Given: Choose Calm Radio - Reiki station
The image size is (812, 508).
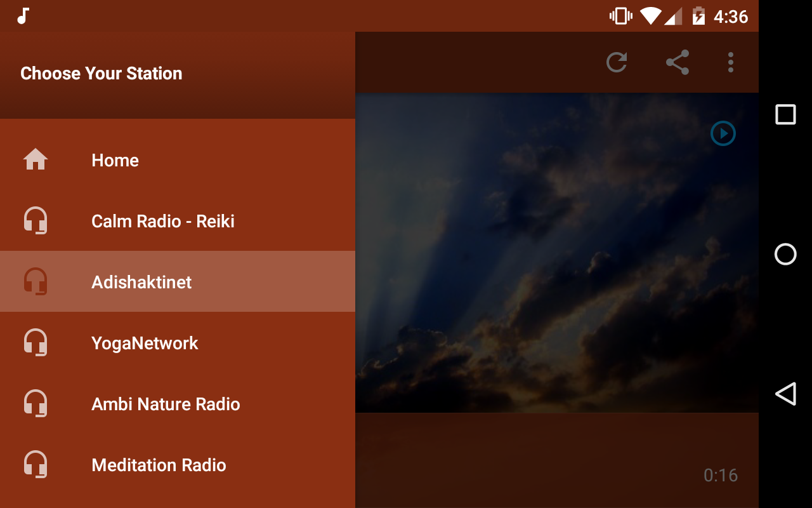Looking at the screenshot, I should pyautogui.click(x=178, y=221).
